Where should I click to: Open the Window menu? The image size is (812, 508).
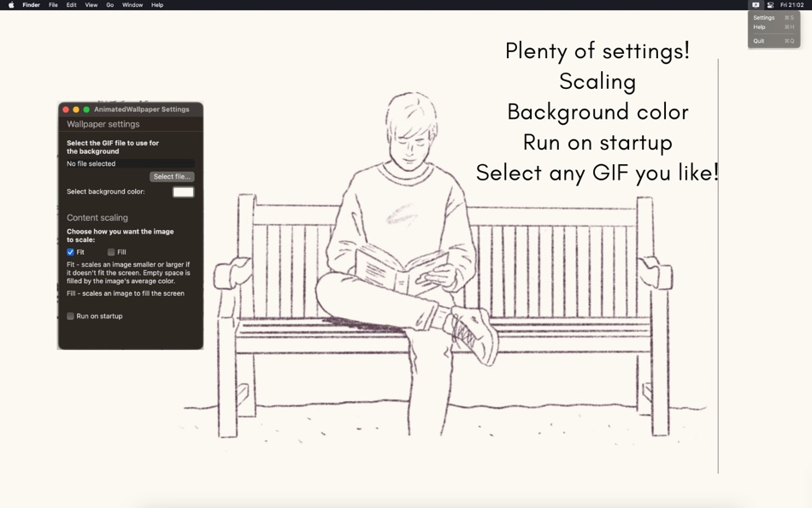pos(132,4)
